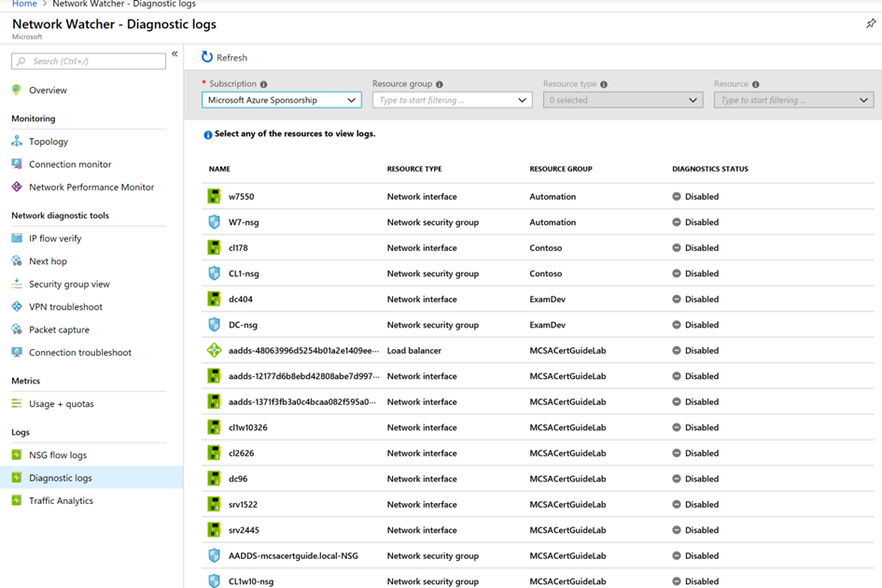Open Packet capture tool
The height and width of the screenshot is (588, 882).
pyautogui.click(x=59, y=329)
